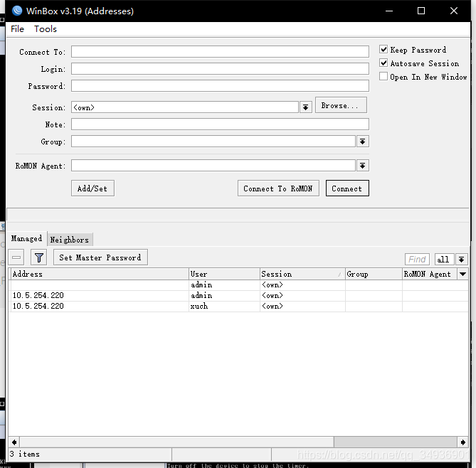Click the Session field showing <own>
This screenshot has width=476, height=468.
point(185,107)
